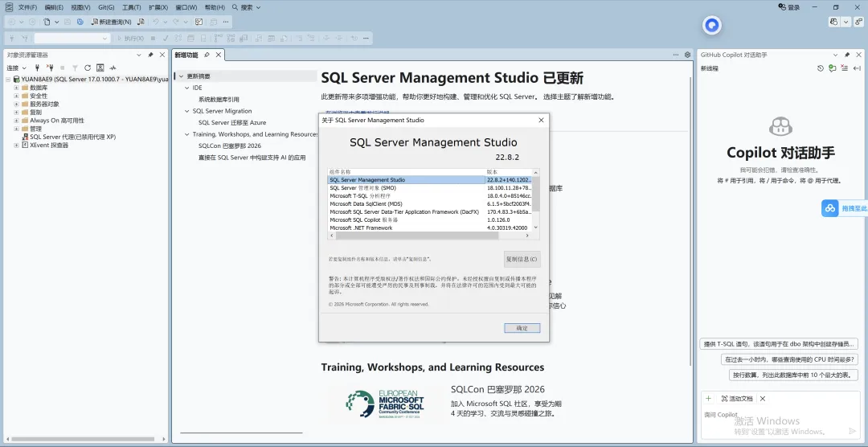Screen dimensions: 868x447
Task: Open the settings gear above the What's New page
Action: (x=687, y=55)
